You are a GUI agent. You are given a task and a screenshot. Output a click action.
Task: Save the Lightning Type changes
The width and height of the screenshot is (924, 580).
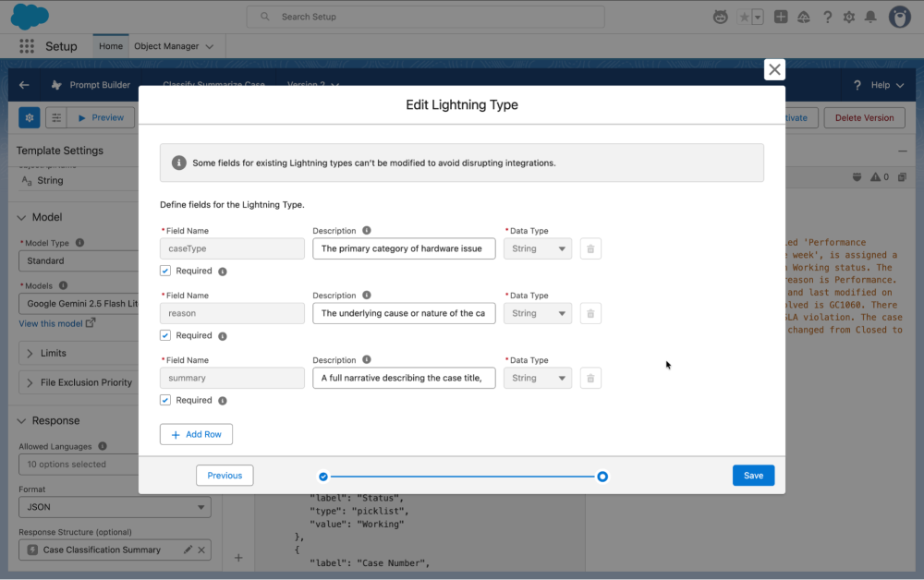[x=753, y=475]
